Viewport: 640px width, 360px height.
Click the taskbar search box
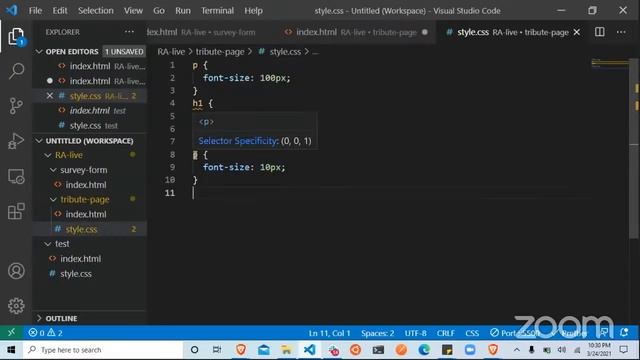point(103,350)
